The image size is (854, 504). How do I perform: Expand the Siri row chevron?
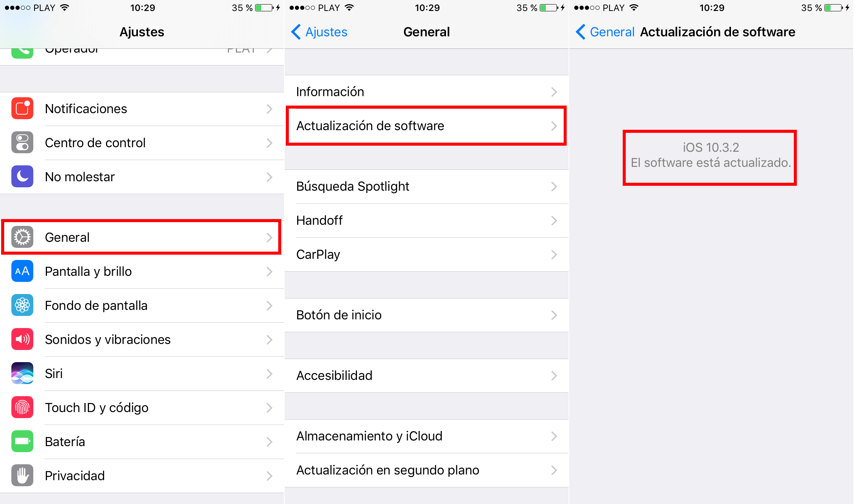(270, 374)
